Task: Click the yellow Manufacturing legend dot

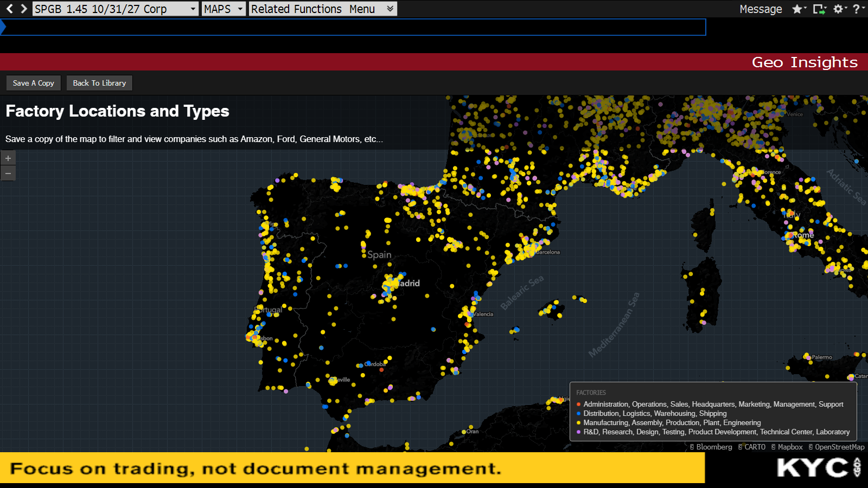Action: pos(578,423)
